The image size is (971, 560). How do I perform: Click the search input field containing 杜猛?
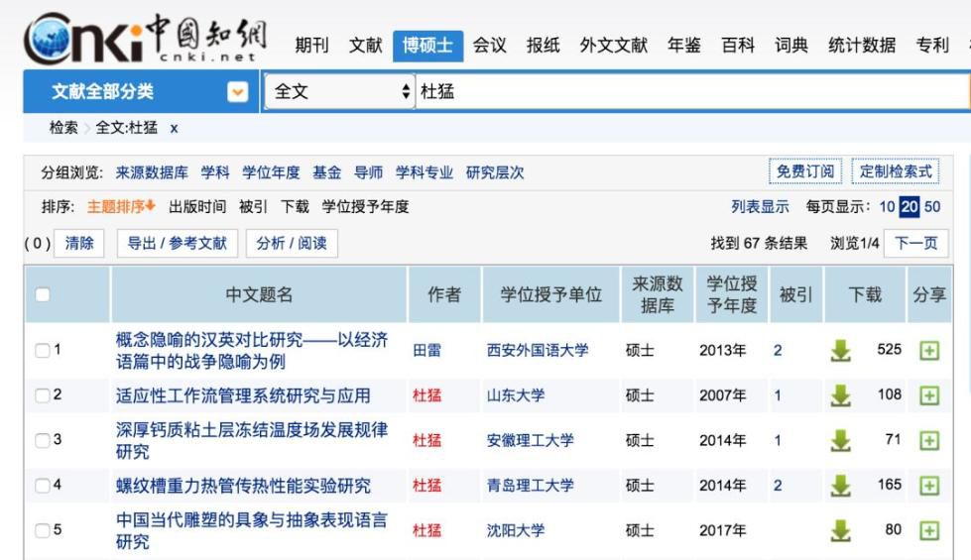[x=684, y=92]
